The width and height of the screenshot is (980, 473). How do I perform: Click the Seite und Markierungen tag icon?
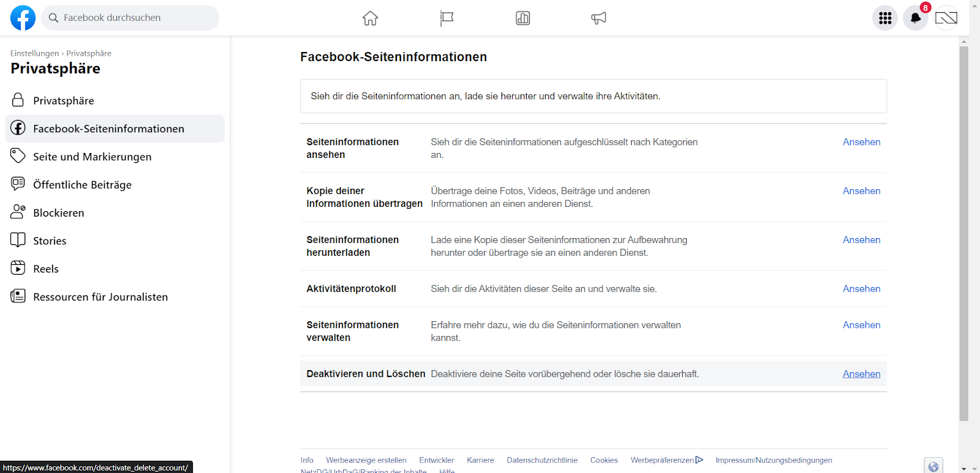(18, 155)
